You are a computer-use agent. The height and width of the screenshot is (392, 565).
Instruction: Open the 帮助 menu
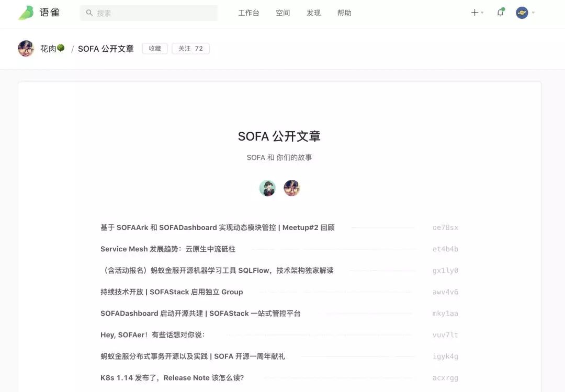344,13
